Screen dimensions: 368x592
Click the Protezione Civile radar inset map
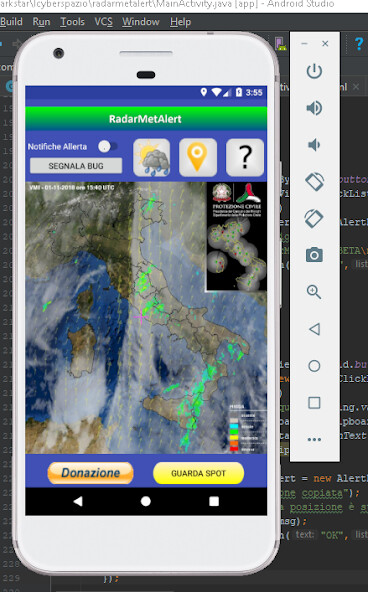point(236,237)
